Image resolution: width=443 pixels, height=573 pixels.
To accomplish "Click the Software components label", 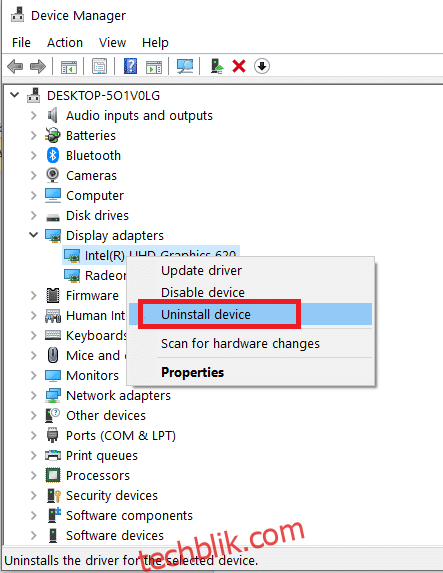I will pyautogui.click(x=129, y=516).
